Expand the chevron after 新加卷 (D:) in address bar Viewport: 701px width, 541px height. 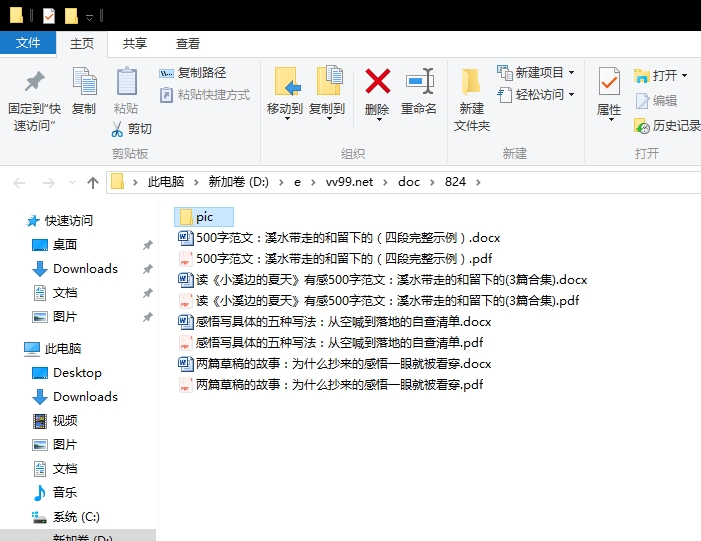281,182
